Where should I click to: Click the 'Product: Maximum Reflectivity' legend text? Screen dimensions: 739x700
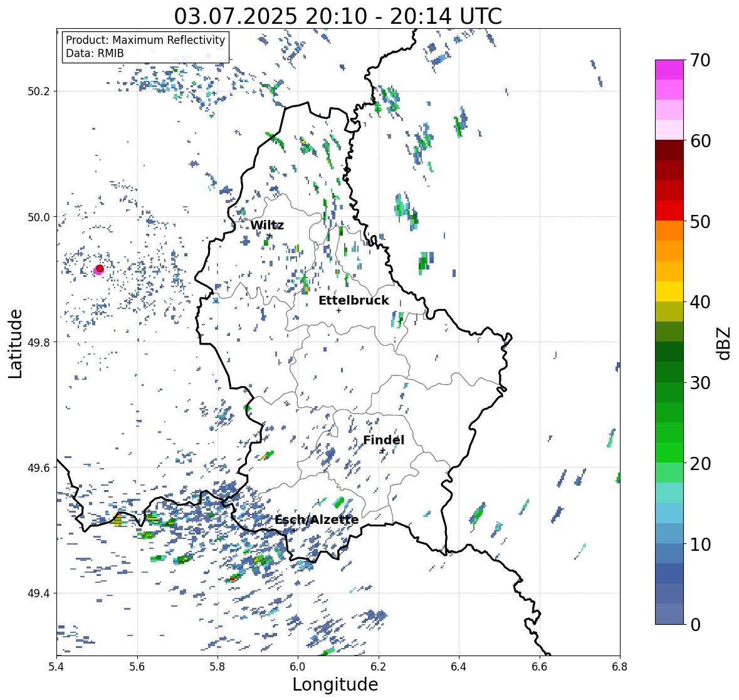[145, 40]
